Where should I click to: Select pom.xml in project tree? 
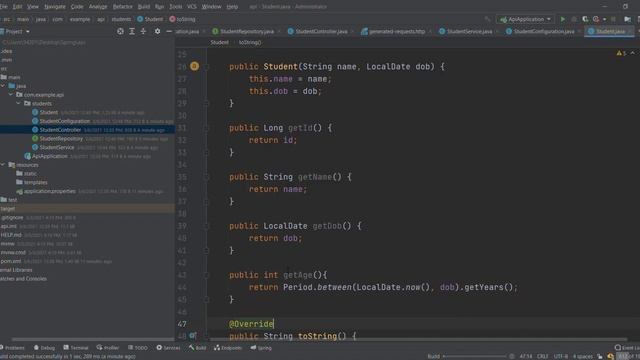pos(11,261)
